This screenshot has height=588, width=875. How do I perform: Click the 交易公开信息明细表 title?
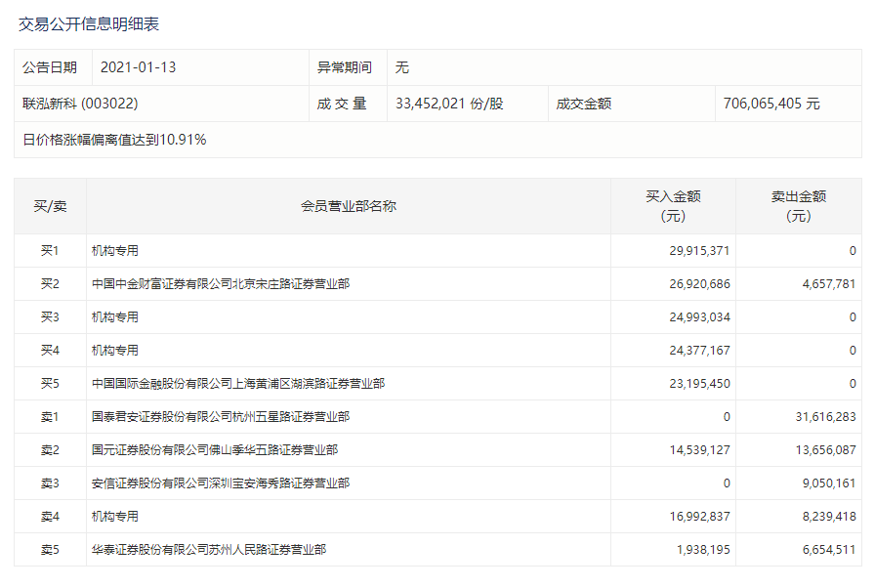(89, 24)
